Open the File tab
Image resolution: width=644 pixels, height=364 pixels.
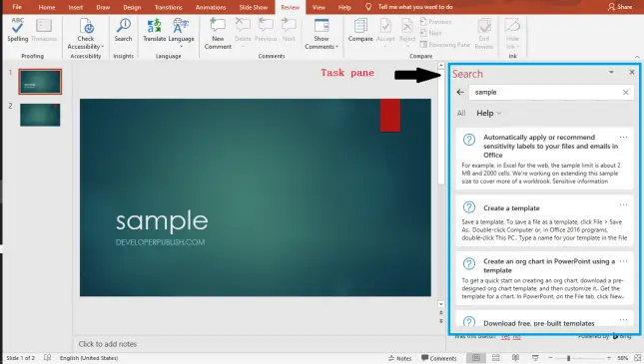(17, 7)
